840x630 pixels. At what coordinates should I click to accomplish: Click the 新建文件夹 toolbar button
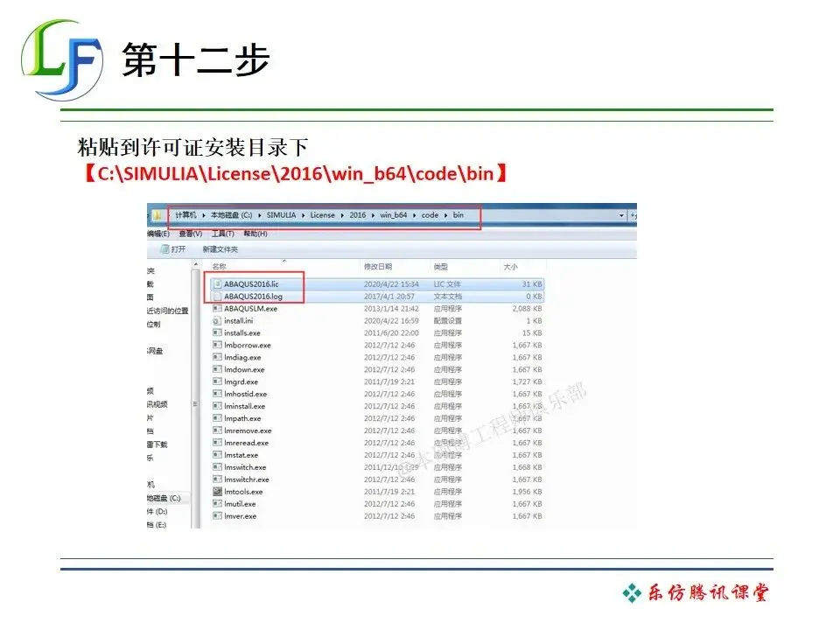pyautogui.click(x=220, y=249)
